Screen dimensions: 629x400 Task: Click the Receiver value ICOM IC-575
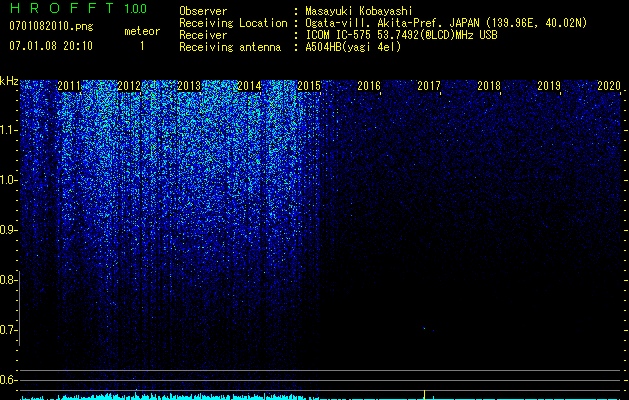[x=338, y=35]
